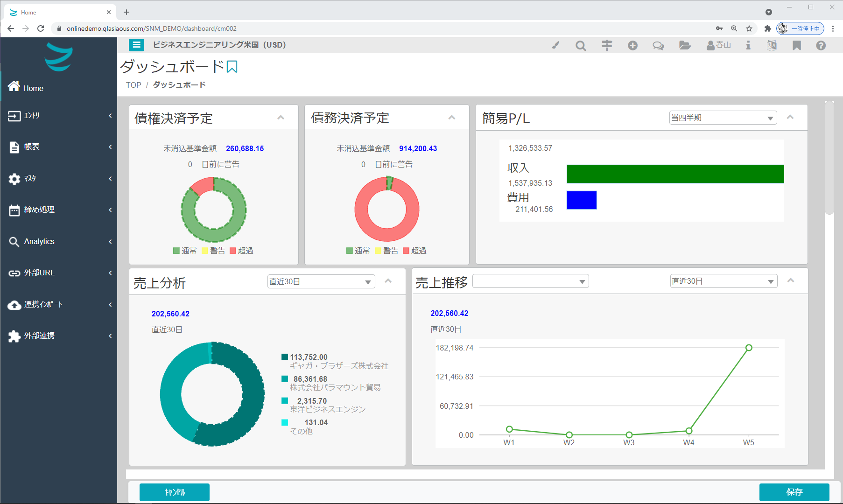This screenshot has width=843, height=504.
Task: Open the 当四半期 dropdown in 簡易P/L
Action: (x=723, y=118)
